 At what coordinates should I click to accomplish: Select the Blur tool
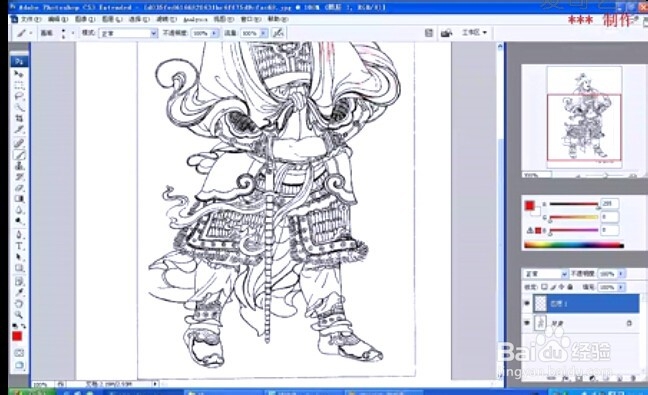click(x=19, y=210)
